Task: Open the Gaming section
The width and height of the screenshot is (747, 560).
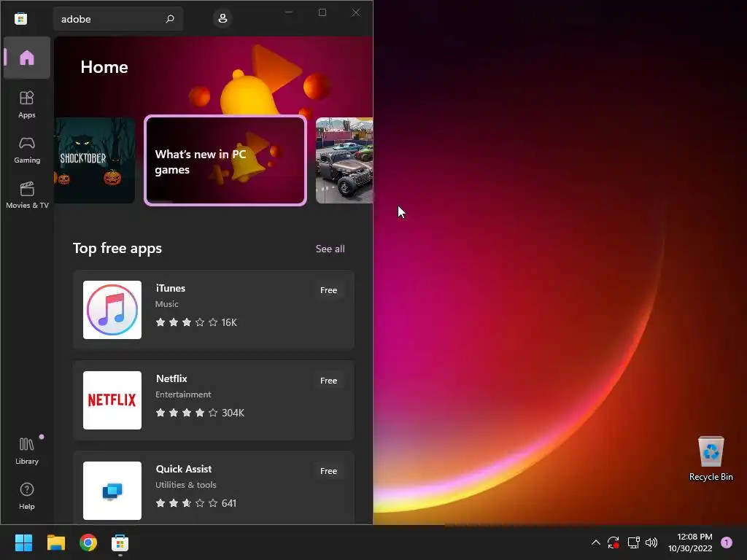Action: (27, 149)
